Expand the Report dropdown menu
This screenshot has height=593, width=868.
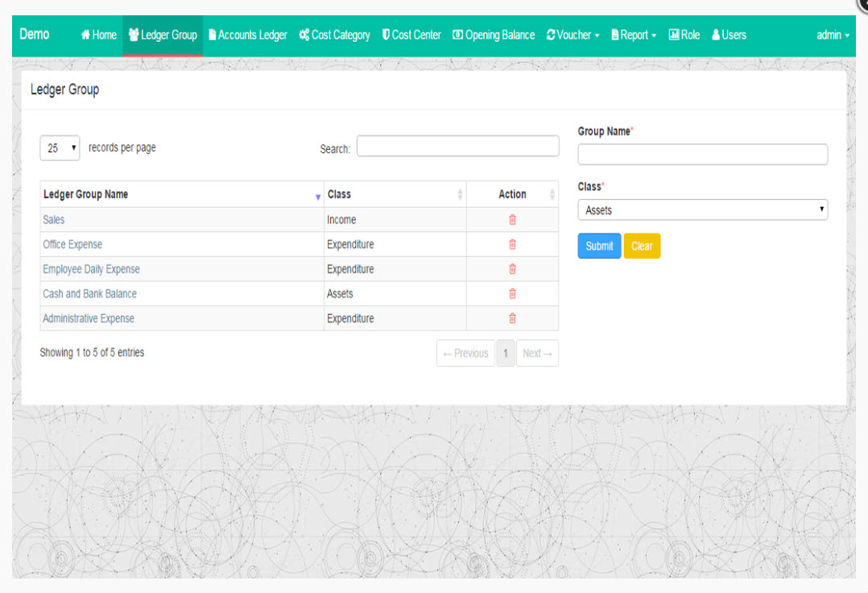[x=634, y=35]
